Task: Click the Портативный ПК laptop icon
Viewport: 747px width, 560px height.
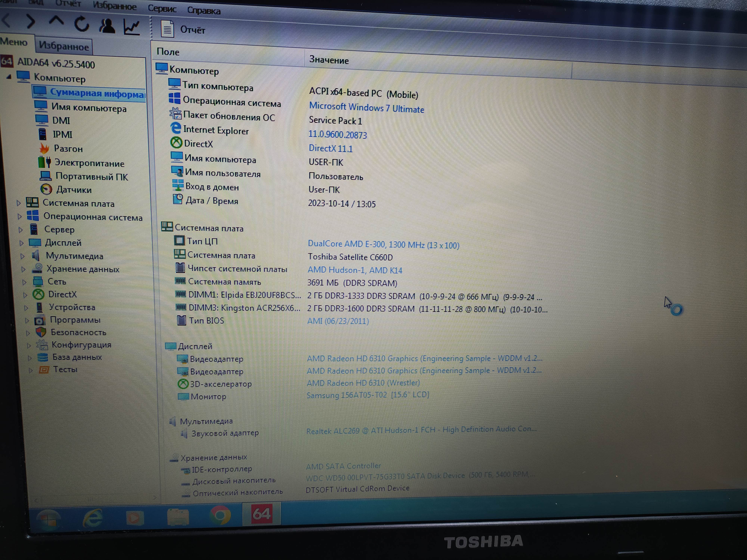Action: click(46, 175)
